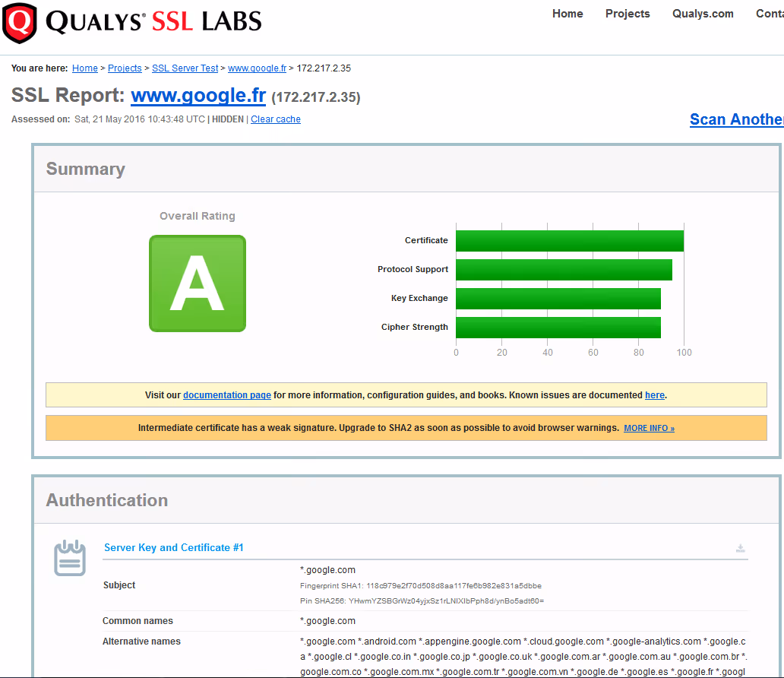Click the server certificate clipboard icon
Image resolution: width=784 pixels, height=678 pixels.
pos(69,558)
